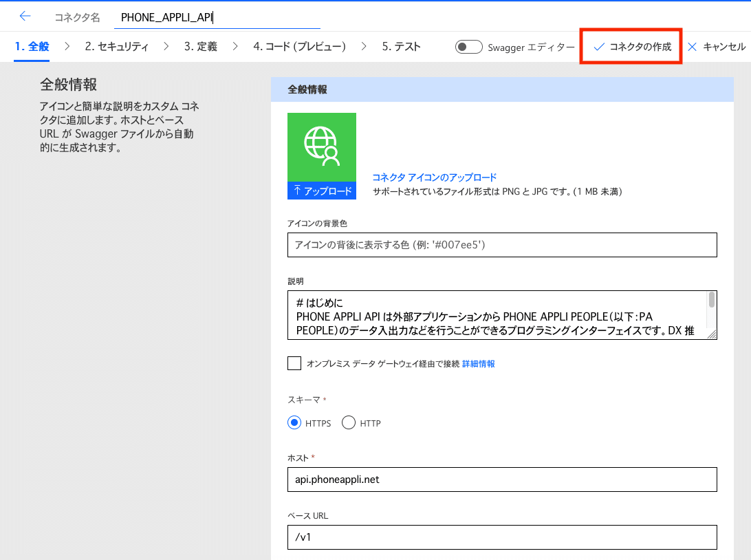Click chevron between セキュリティ and 定義
The image size is (751, 560).
(x=166, y=47)
